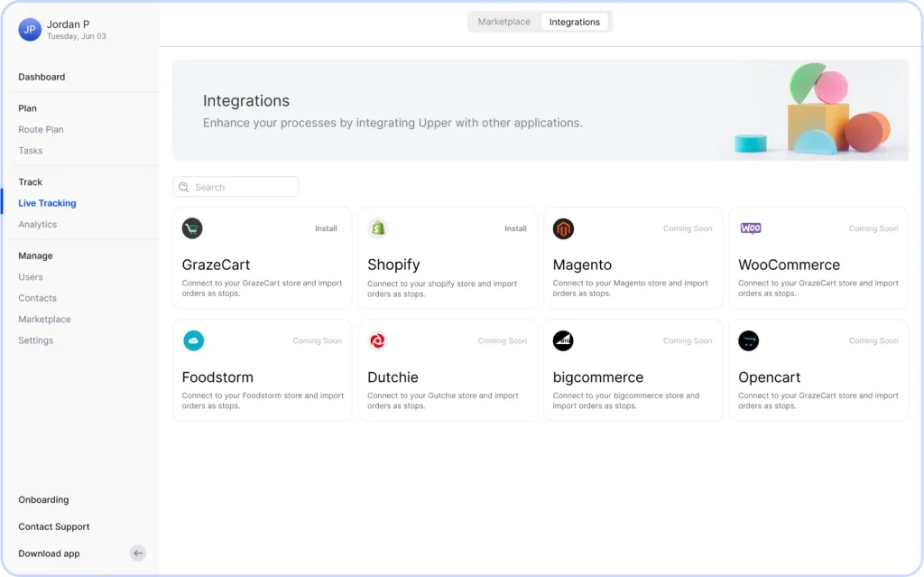The height and width of the screenshot is (577, 924).
Task: Click Coming Soon on Foodstorm card
Action: (317, 340)
